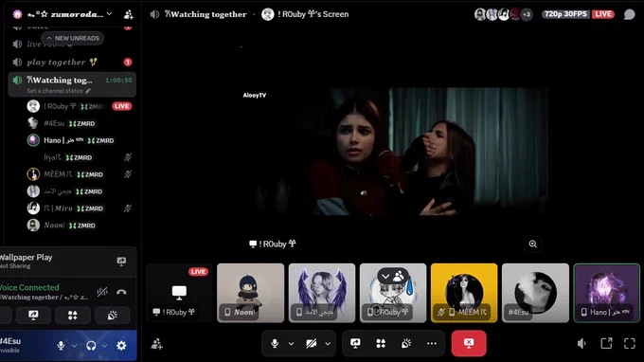Open activities launcher in sidebar voice panel

(73, 316)
